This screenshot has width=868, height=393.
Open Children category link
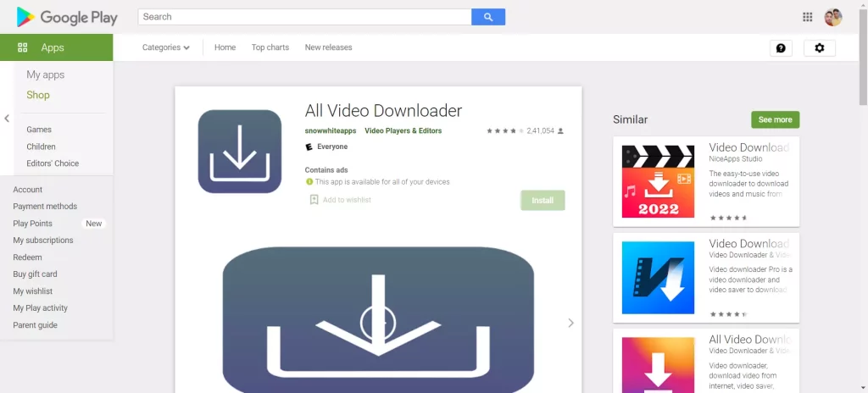coord(41,147)
